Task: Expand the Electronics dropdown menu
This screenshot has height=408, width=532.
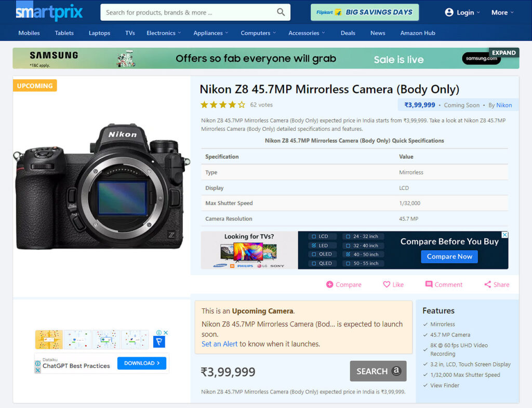Action: 164,33
